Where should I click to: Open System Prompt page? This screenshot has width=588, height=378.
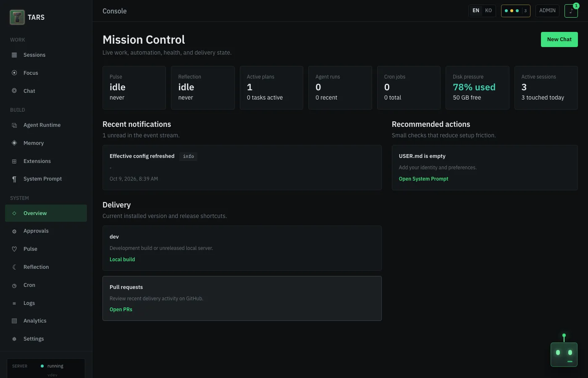point(46,179)
